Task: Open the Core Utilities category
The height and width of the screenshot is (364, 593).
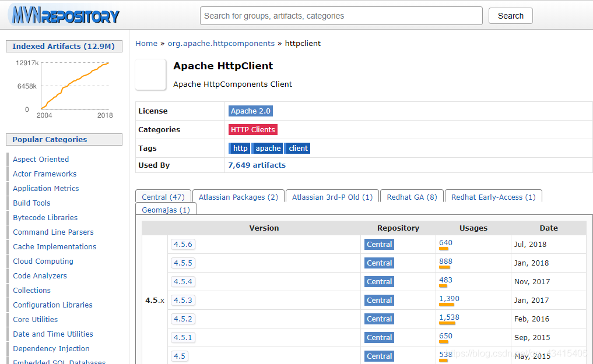Action: (35, 319)
